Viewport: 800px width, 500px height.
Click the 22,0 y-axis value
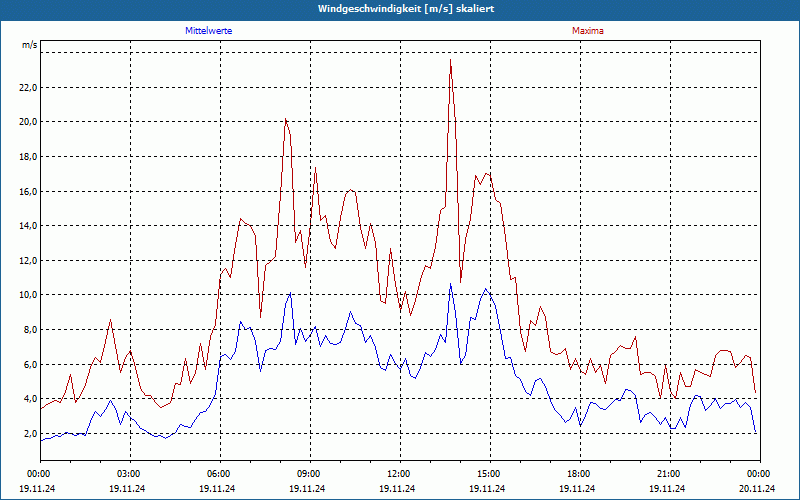pyautogui.click(x=28, y=87)
